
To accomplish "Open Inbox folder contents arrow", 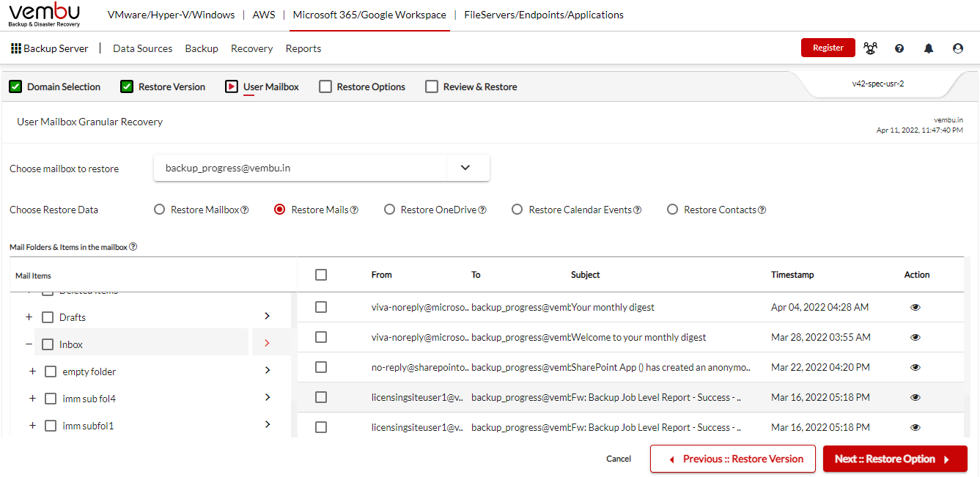I will pyautogui.click(x=268, y=343).
